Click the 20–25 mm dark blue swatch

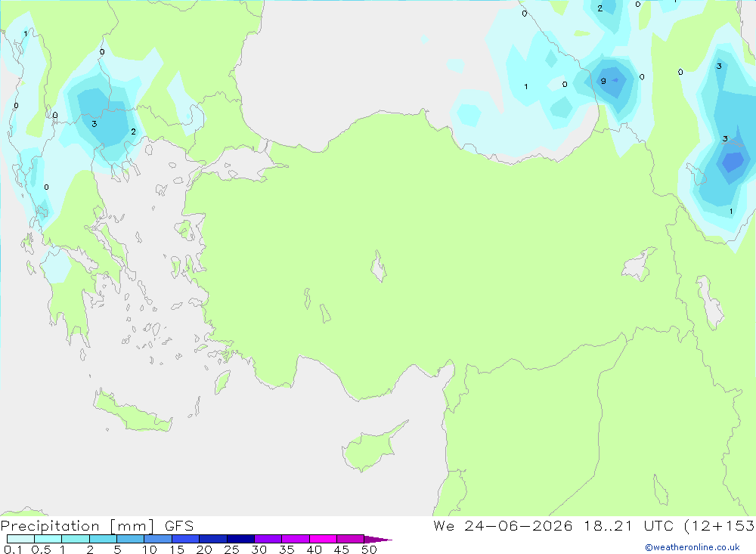[213, 539]
